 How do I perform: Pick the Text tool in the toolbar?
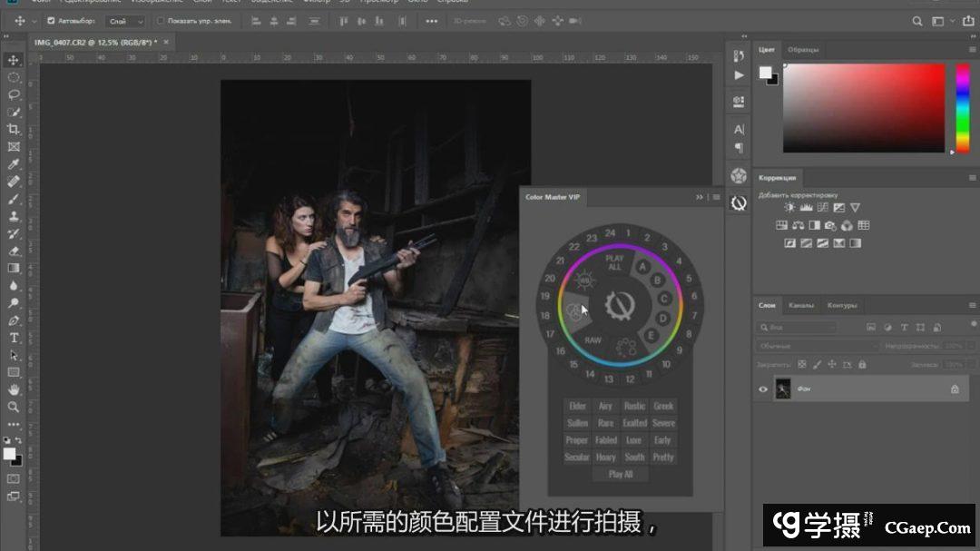14,338
